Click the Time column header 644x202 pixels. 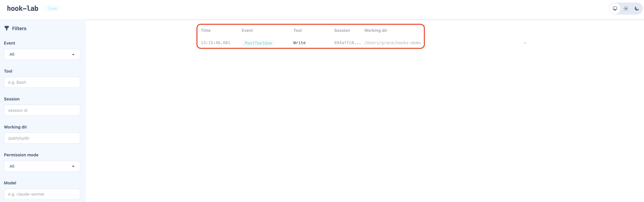pos(205,30)
